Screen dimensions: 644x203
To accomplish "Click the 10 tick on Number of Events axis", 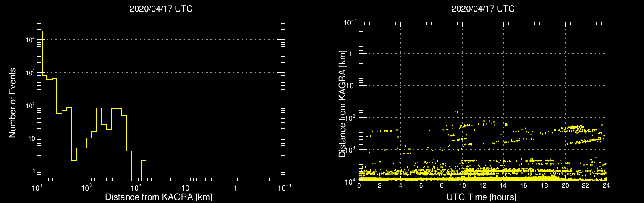I will [31, 138].
